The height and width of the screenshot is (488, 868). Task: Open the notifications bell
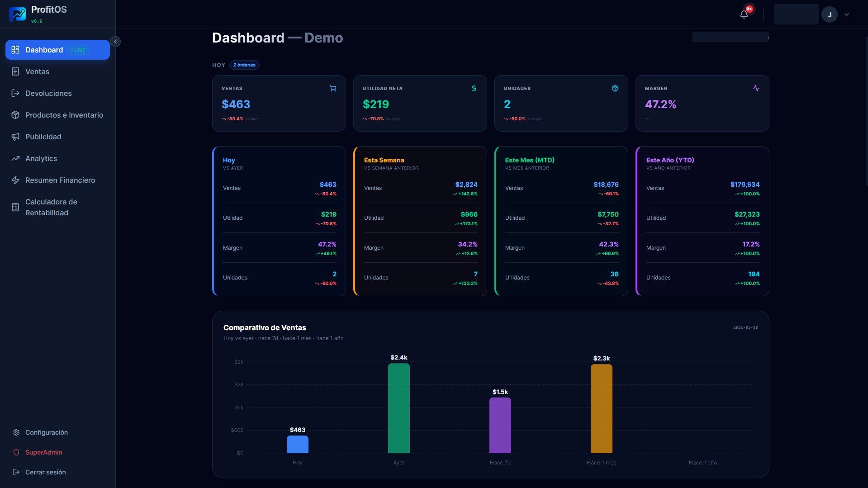pos(744,14)
